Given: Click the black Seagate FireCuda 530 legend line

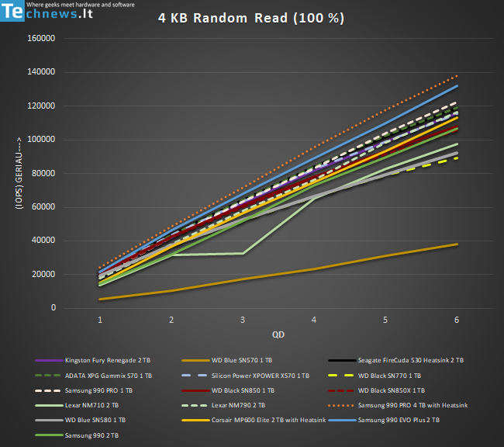Looking at the screenshot, I should (342, 360).
